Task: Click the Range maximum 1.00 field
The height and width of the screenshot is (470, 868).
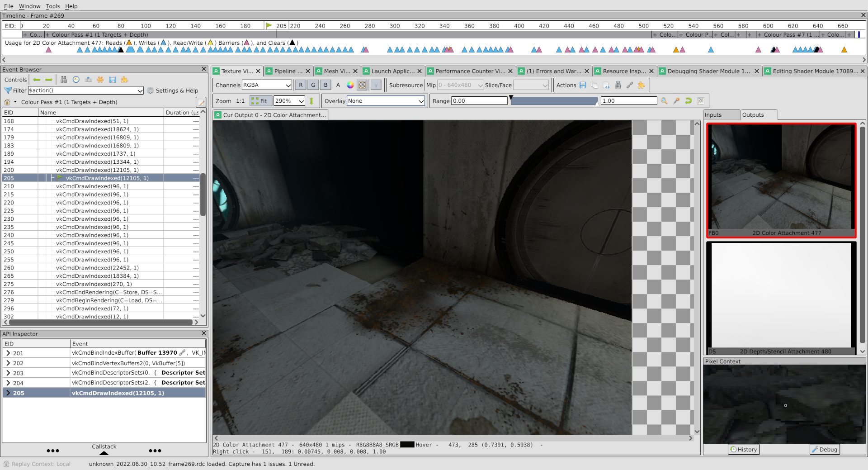Action: 629,101
